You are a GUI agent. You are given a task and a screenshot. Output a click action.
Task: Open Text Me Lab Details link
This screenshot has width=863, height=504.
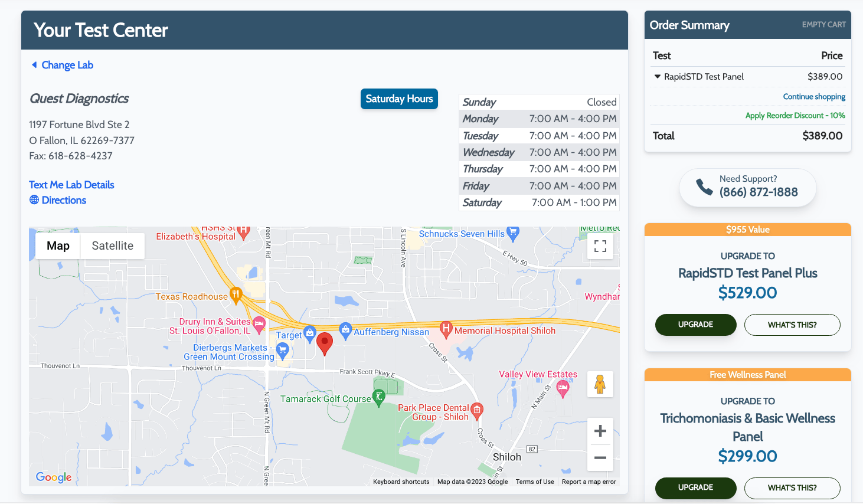click(71, 185)
